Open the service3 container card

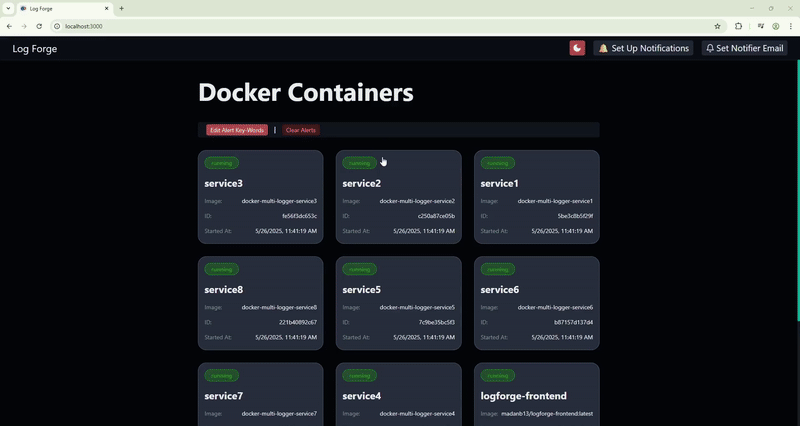click(x=260, y=197)
